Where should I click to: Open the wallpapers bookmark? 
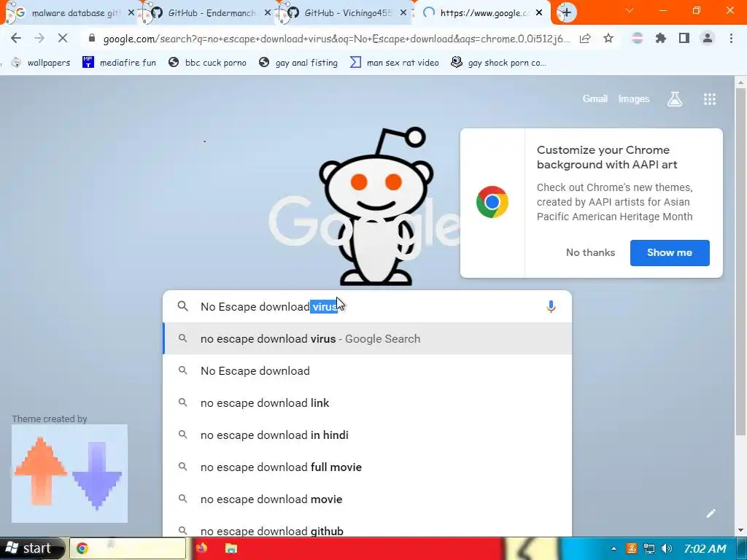pos(41,63)
